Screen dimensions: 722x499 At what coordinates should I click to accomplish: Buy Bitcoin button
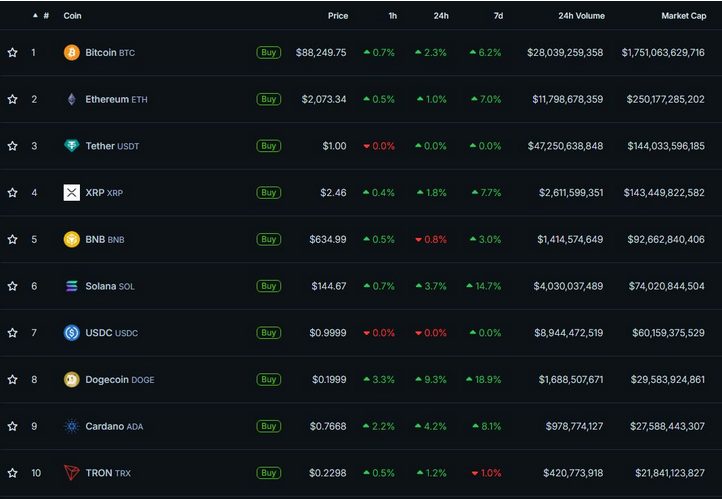[x=268, y=52]
